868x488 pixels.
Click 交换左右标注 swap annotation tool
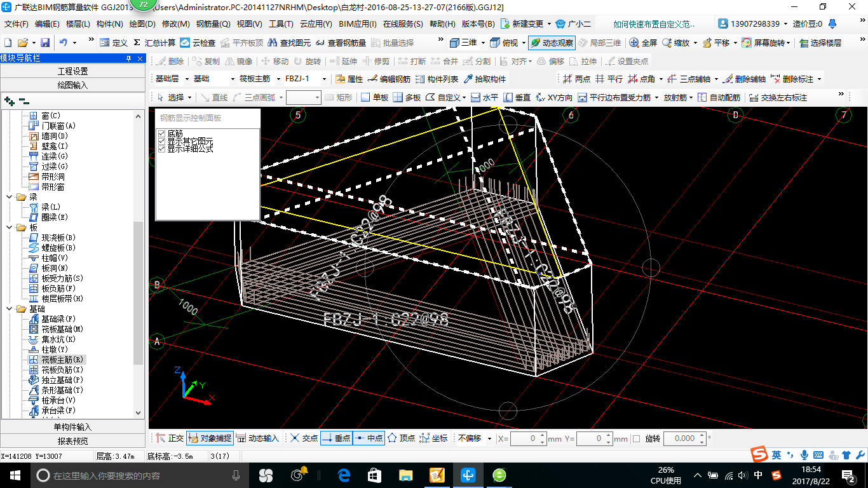point(778,97)
